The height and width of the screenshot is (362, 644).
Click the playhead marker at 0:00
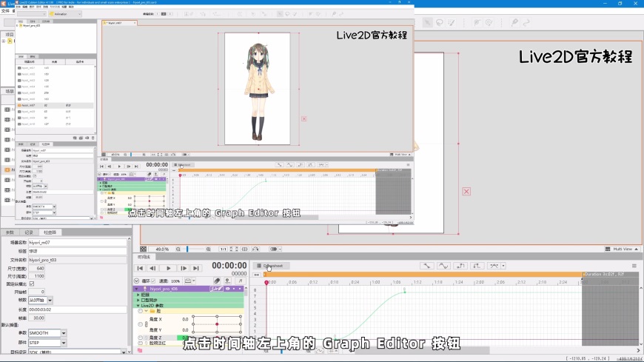click(266, 282)
